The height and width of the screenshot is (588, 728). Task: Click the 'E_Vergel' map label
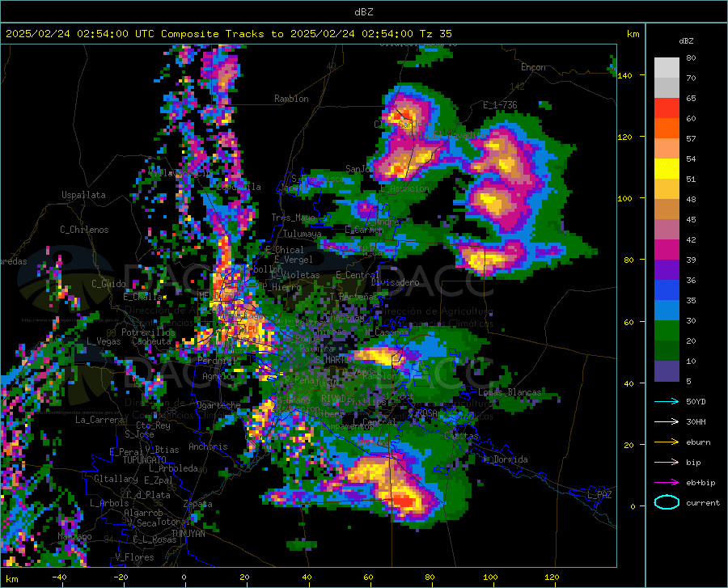(x=294, y=260)
